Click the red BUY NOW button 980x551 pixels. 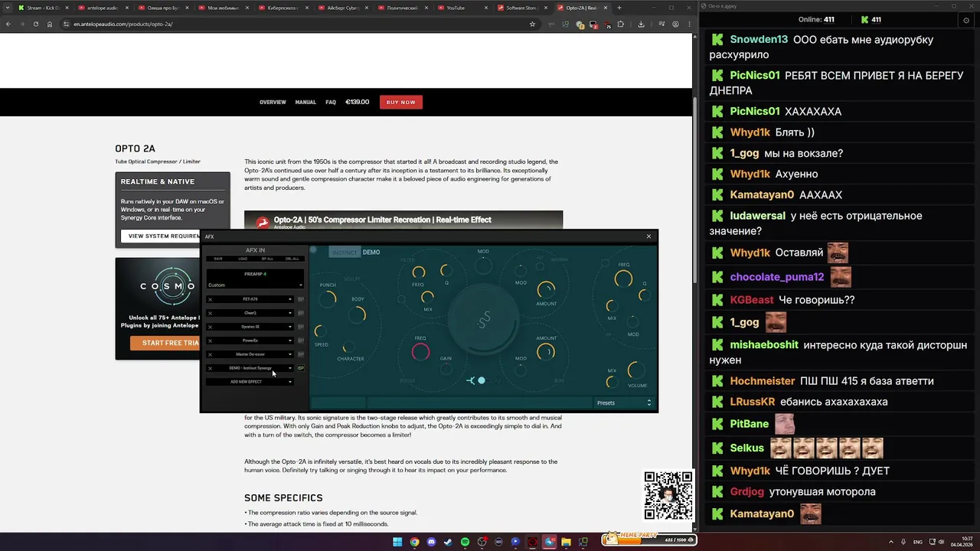[400, 102]
